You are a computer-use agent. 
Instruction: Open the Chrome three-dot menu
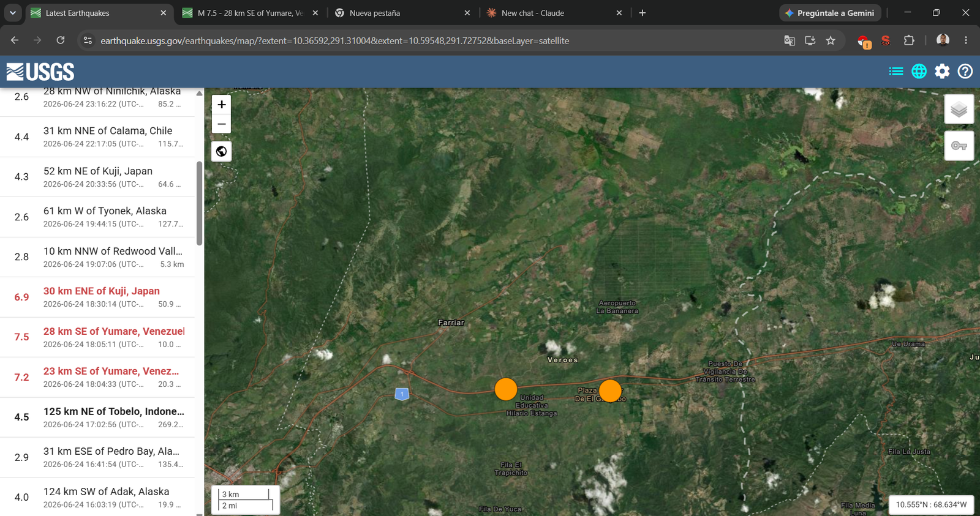[966, 40]
